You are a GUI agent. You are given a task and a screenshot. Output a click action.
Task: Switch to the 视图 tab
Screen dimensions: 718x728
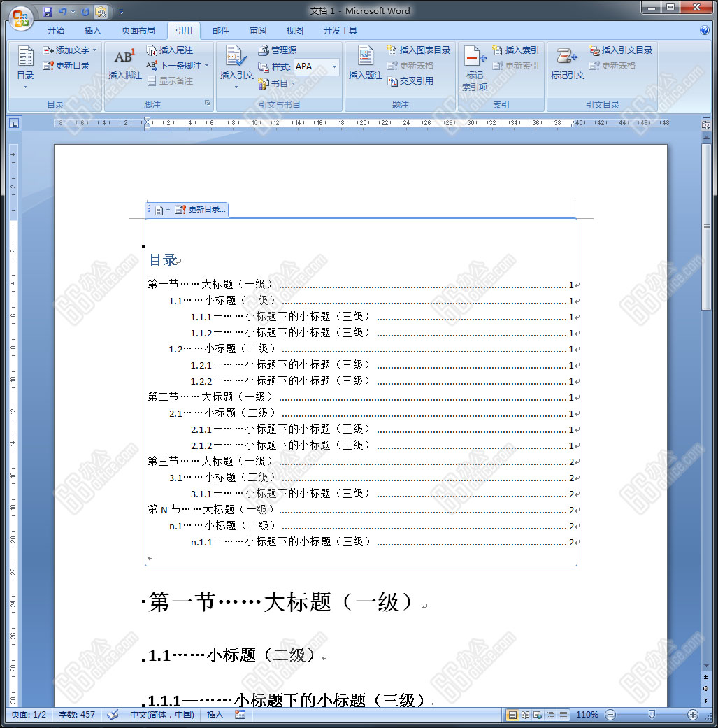(295, 31)
